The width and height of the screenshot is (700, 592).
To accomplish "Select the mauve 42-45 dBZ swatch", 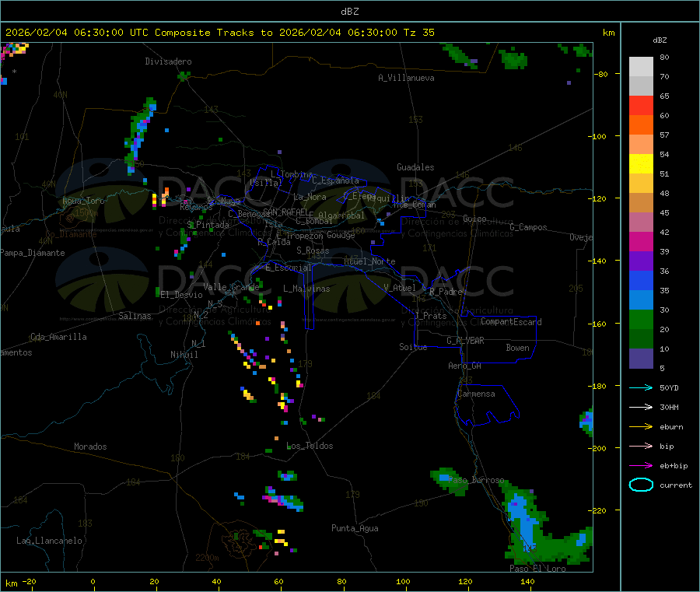I will pyautogui.click(x=641, y=222).
